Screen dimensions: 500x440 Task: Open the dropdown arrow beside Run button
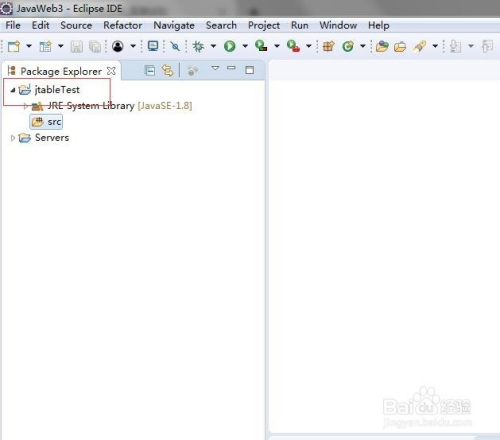[x=245, y=46]
